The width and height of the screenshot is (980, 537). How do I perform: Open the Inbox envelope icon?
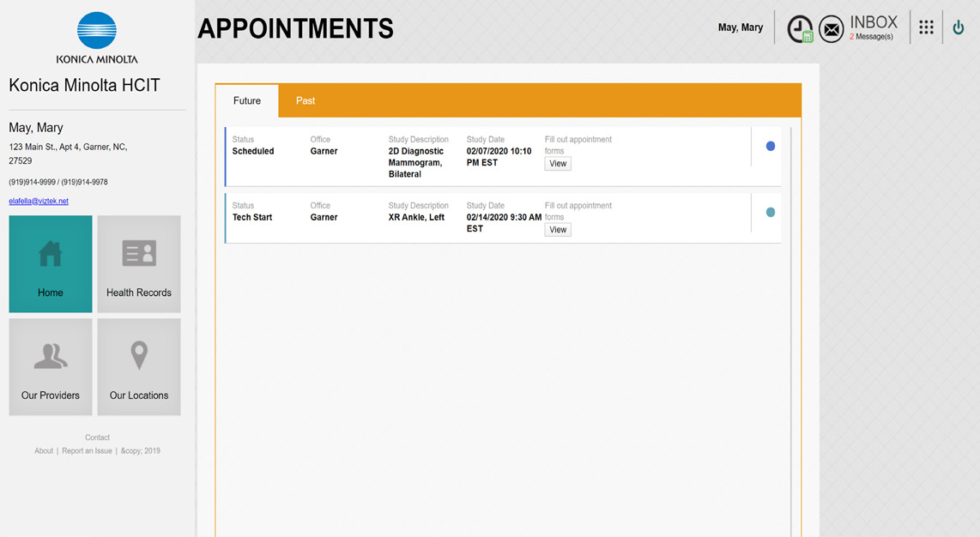(831, 29)
